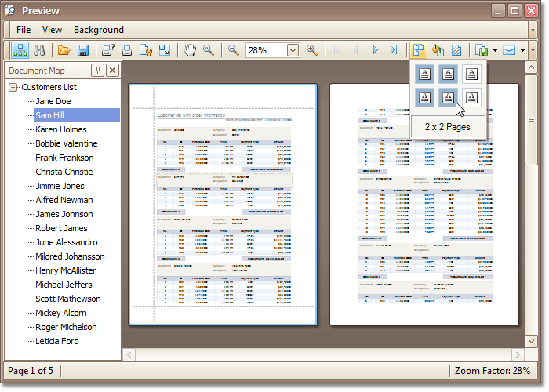The width and height of the screenshot is (549, 392).
Task: Expand the Export Document dropdown arrow
Action: [x=496, y=51]
